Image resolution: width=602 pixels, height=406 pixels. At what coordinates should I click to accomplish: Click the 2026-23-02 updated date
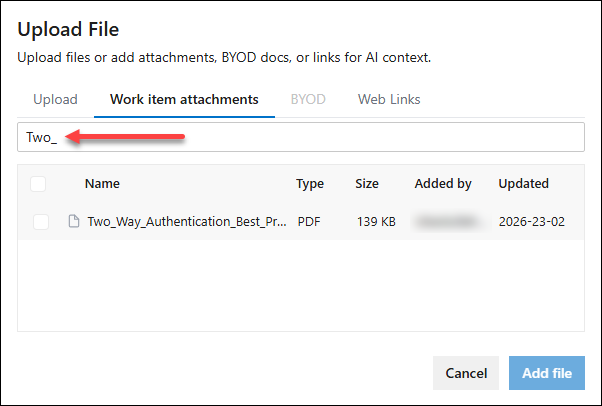pyautogui.click(x=532, y=222)
